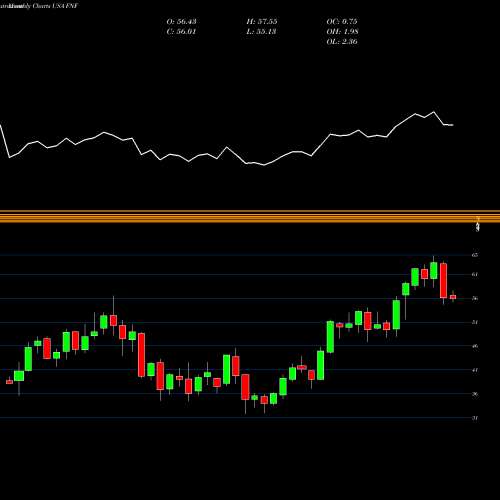Click the high price value H: 57.55

(x=262, y=22)
